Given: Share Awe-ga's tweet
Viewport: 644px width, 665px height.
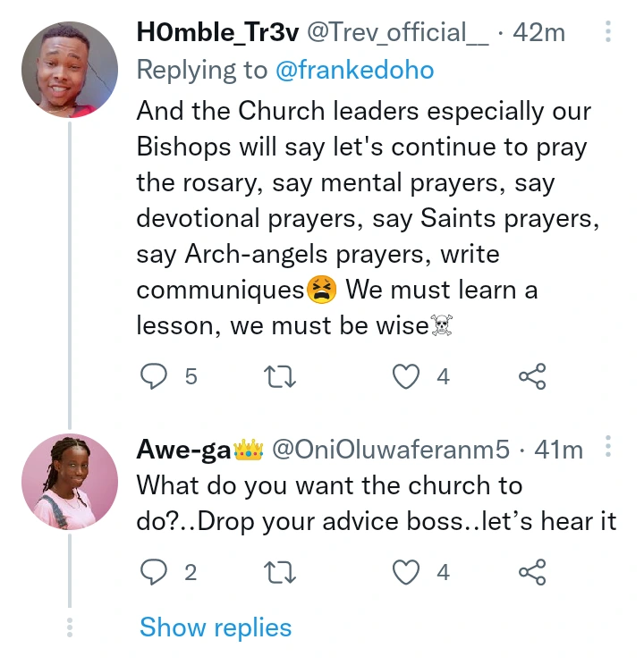Looking at the screenshot, I should point(532,571).
